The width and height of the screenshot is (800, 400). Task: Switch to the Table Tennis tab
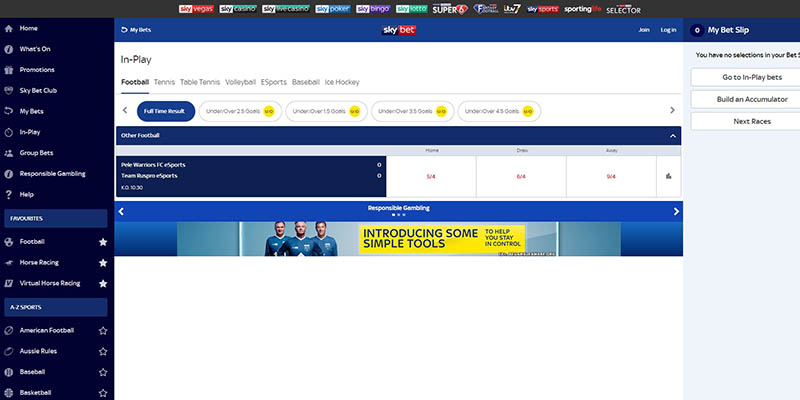coord(200,82)
